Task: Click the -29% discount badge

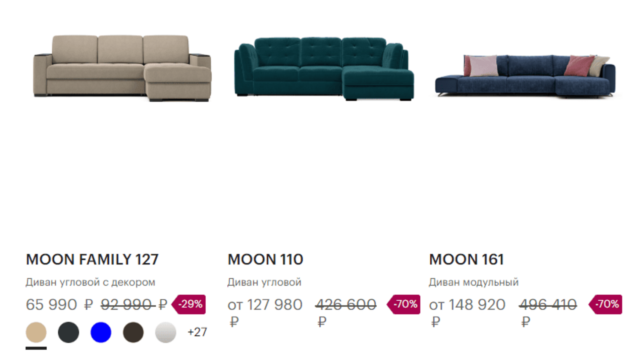Action: click(189, 304)
